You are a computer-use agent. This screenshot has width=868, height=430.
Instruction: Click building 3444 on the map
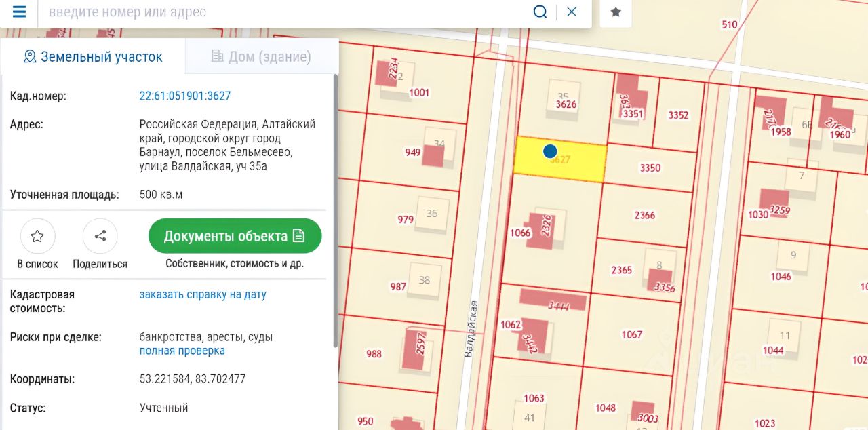point(553,299)
